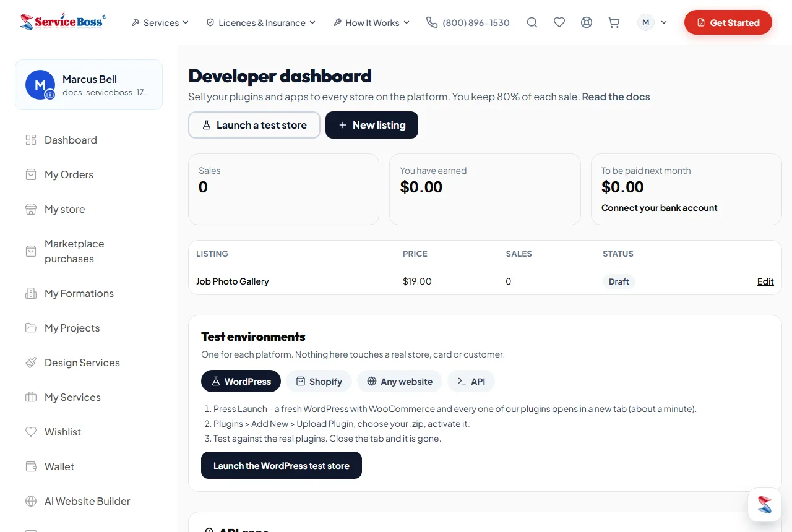The image size is (792, 532).
Task: Switch to the Shopify test environment tab
Action: (x=319, y=381)
